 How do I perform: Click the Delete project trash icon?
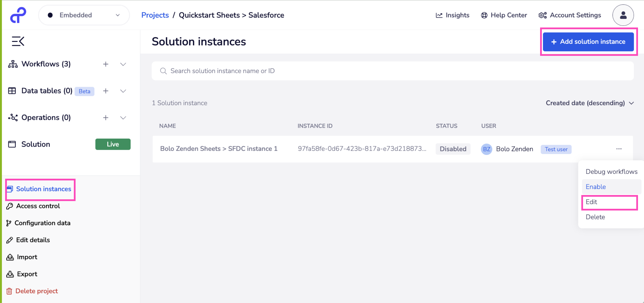[9, 291]
